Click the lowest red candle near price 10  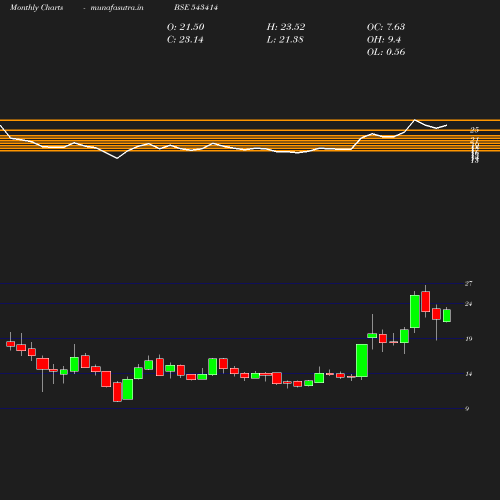click(117, 392)
